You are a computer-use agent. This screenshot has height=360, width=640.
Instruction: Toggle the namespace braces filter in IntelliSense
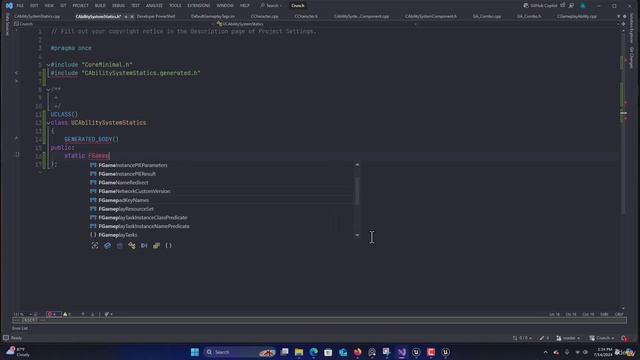[169, 245]
